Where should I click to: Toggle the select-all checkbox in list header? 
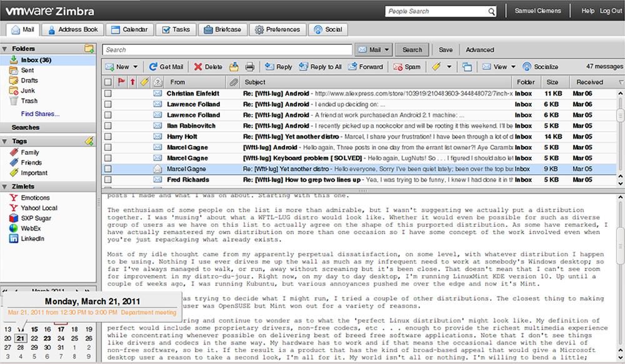[x=108, y=82]
